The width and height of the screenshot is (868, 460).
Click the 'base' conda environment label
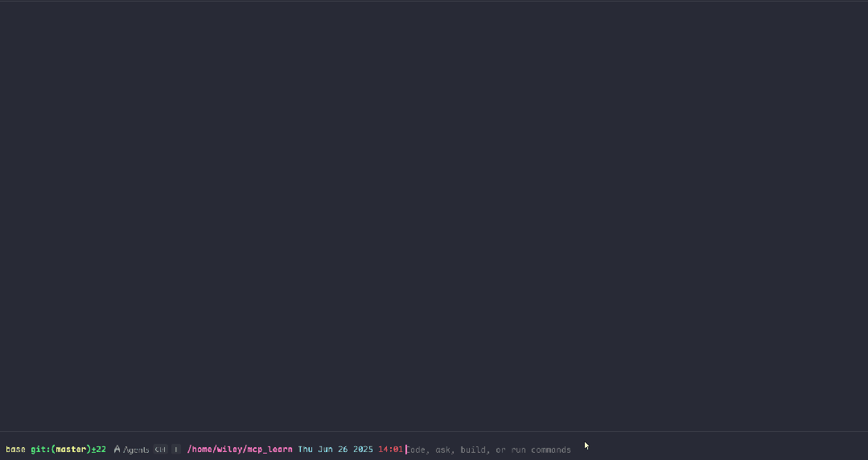(x=15, y=450)
